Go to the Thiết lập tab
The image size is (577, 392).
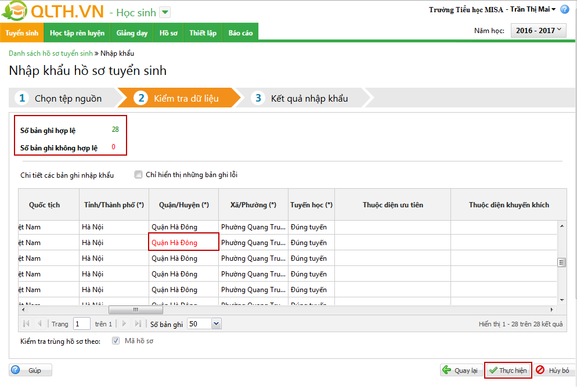pos(203,33)
